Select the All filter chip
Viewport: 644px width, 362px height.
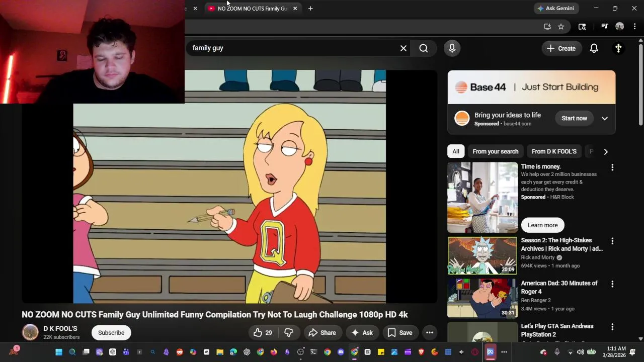(456, 151)
